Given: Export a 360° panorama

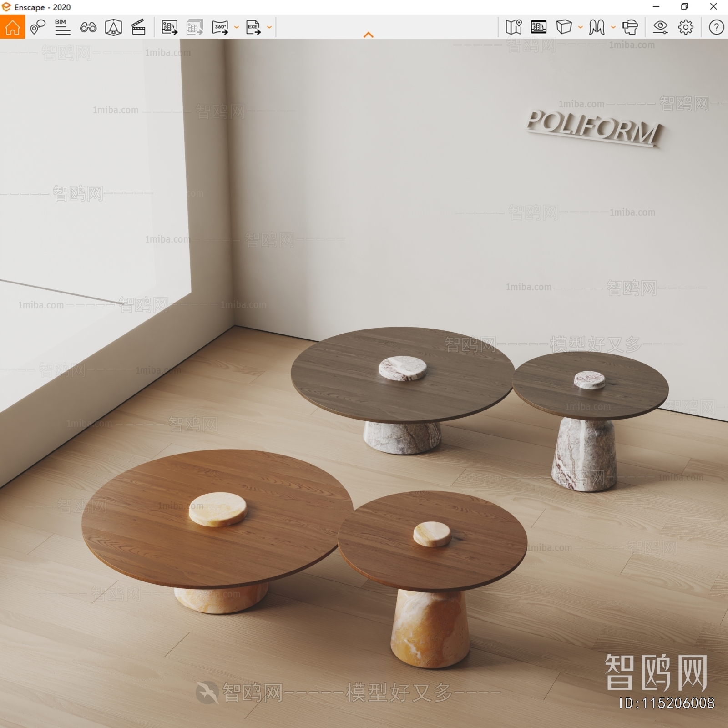Looking at the screenshot, I should (221, 27).
